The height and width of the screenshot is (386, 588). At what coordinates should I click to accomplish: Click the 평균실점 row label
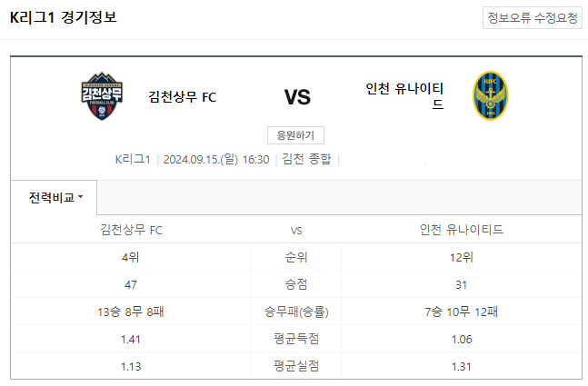(296, 366)
